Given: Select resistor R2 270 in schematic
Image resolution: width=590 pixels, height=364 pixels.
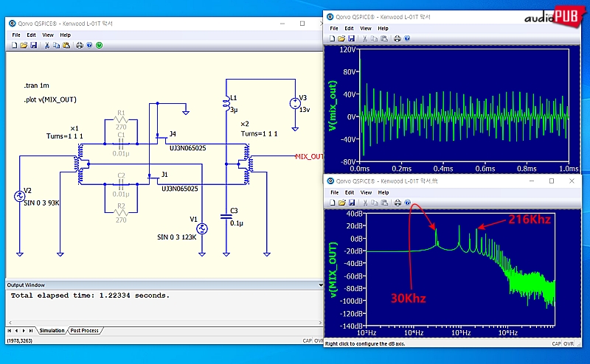Looking at the screenshot, I should 121,213.
